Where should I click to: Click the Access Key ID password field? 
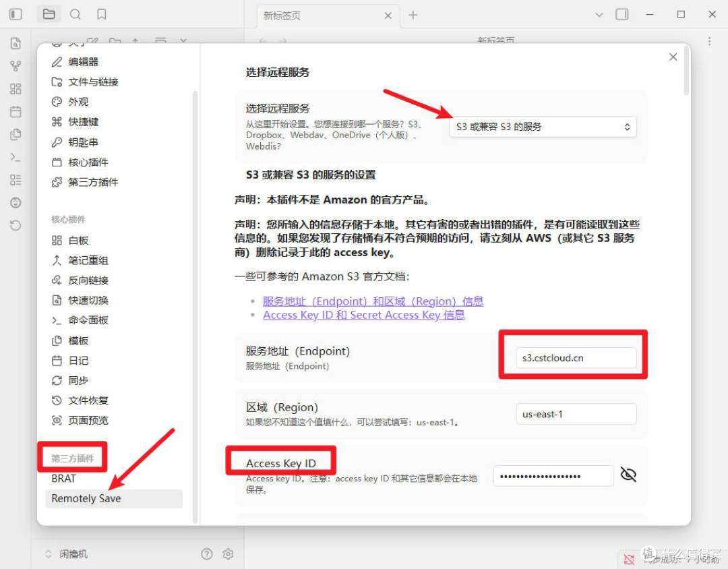553,476
